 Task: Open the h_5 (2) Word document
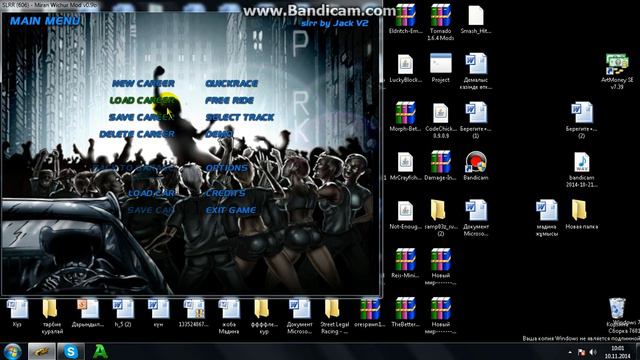click(123, 309)
